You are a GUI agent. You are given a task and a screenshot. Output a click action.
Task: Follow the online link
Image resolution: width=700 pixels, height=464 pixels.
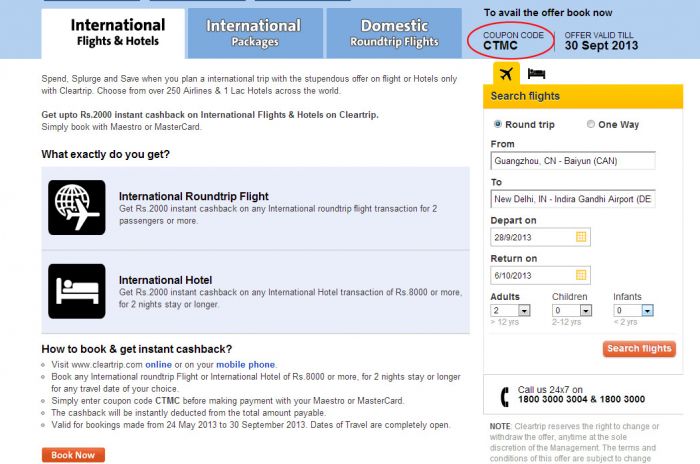coord(158,364)
